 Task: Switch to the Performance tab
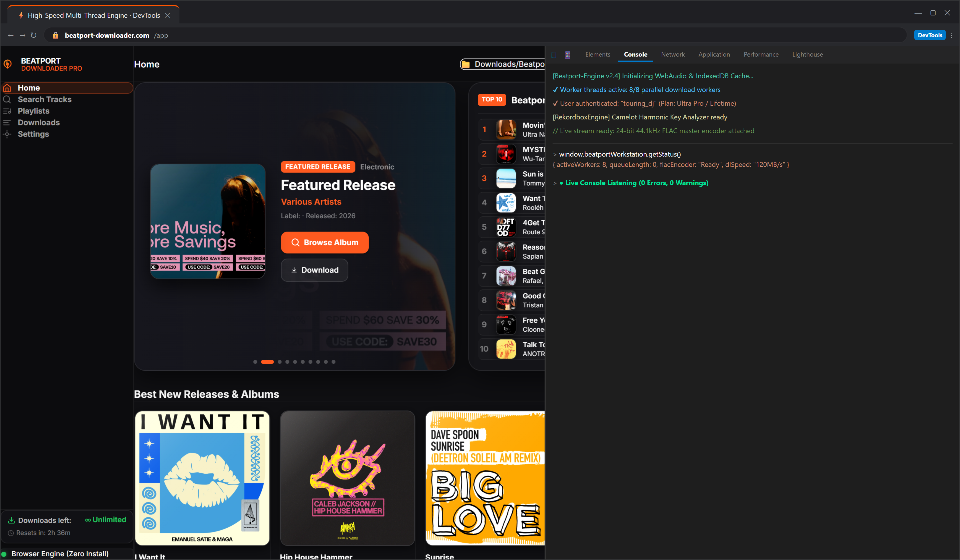[x=761, y=55]
